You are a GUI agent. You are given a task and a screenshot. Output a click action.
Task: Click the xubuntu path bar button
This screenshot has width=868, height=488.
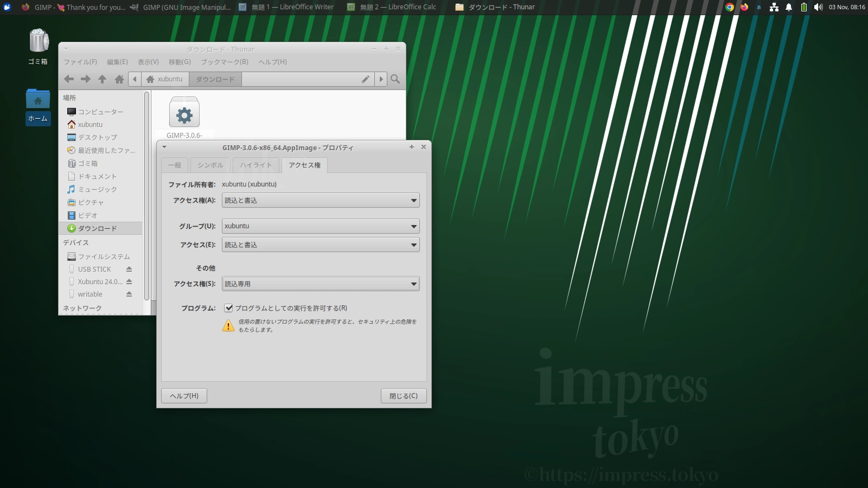click(165, 79)
